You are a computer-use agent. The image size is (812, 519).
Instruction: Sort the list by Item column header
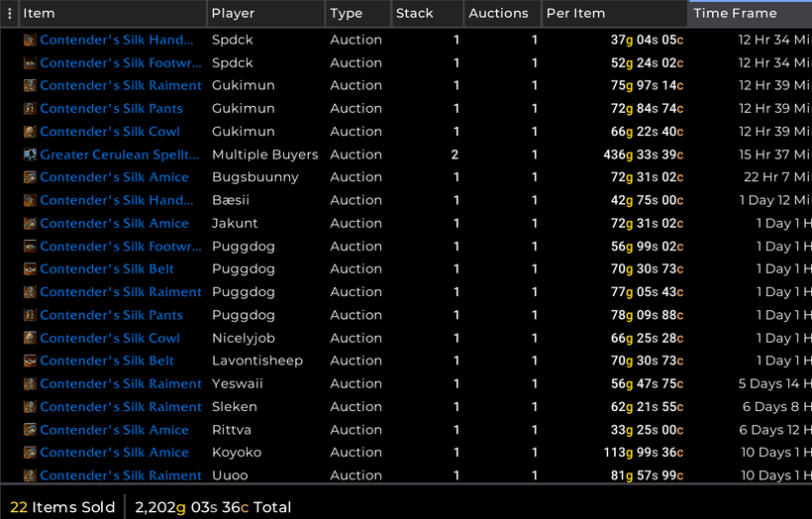click(x=112, y=14)
